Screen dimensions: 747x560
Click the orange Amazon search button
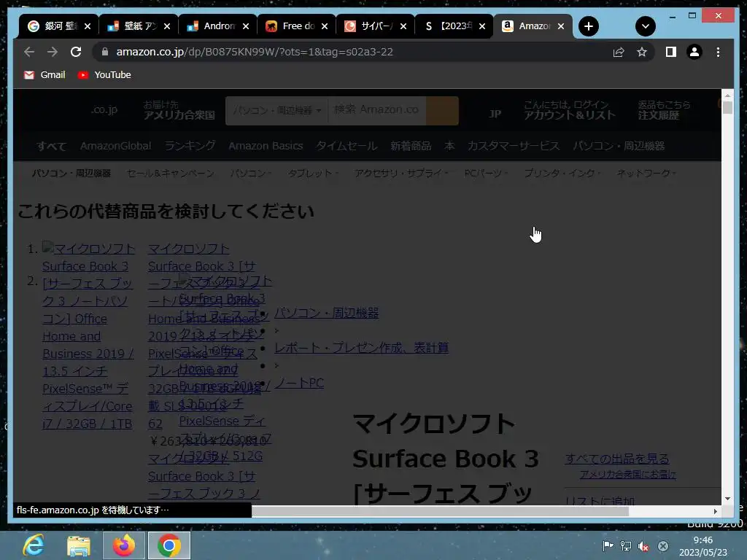click(442, 111)
